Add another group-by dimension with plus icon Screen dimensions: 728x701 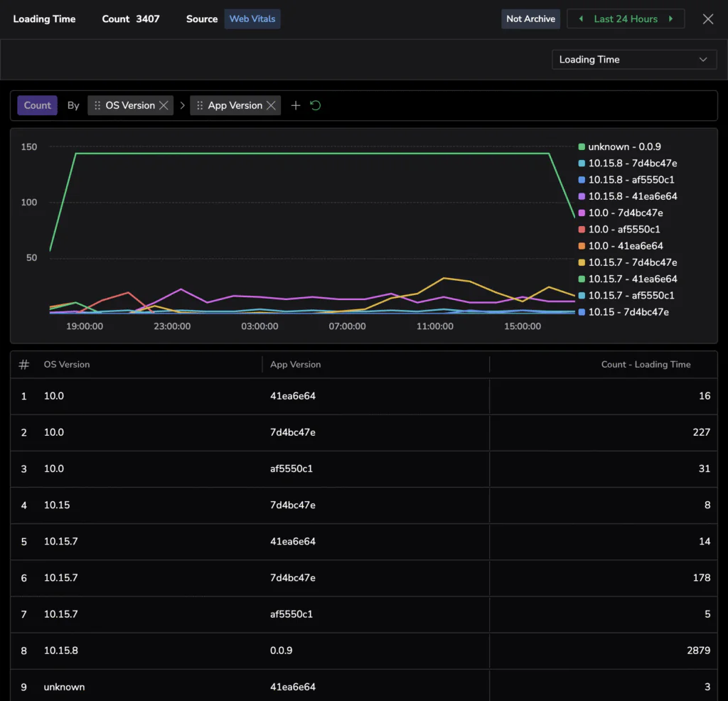pyautogui.click(x=295, y=105)
